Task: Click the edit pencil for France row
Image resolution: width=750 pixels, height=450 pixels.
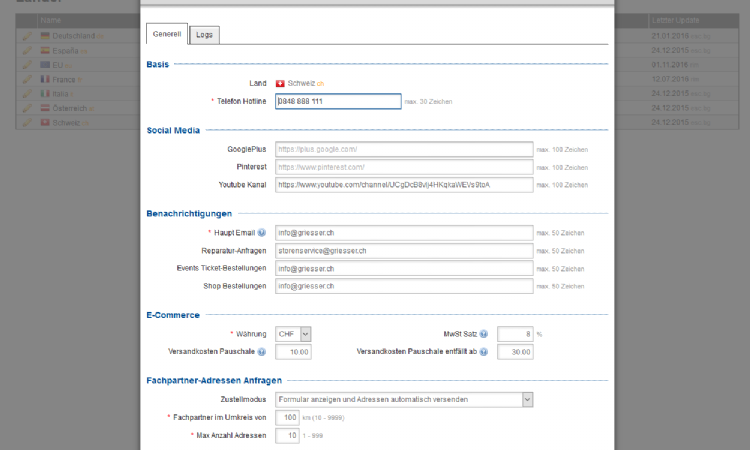Action: point(27,79)
